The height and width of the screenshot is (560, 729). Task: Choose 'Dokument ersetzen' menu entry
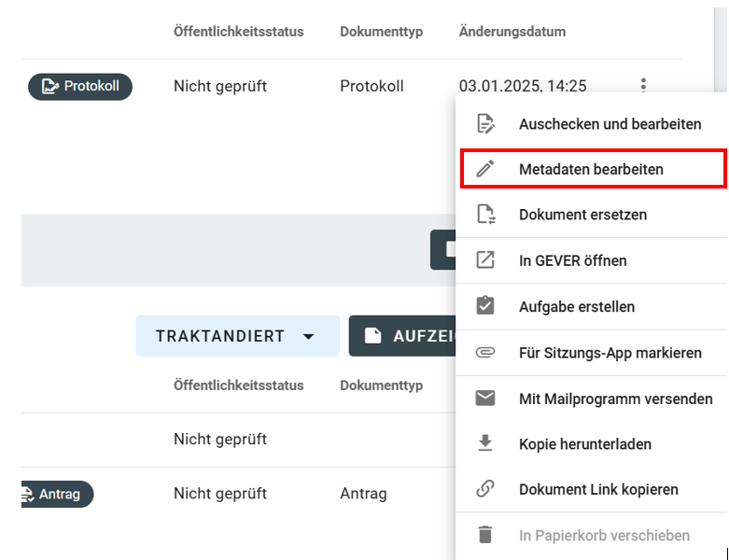[582, 215]
